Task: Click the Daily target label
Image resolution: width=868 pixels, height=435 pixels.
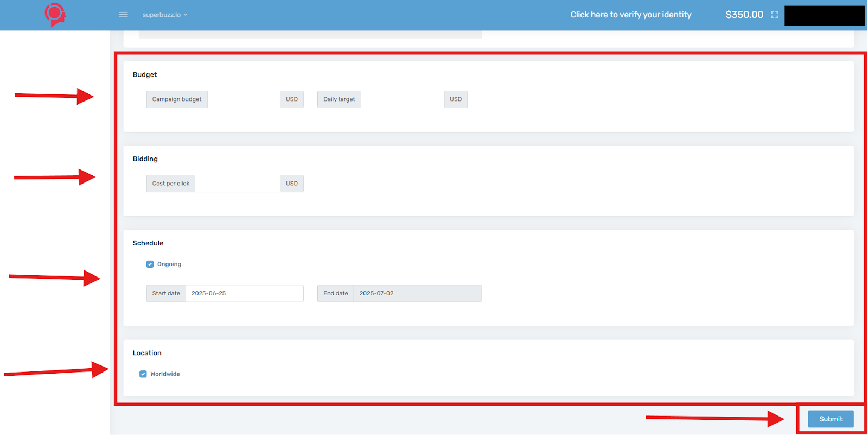Action: pyautogui.click(x=339, y=99)
